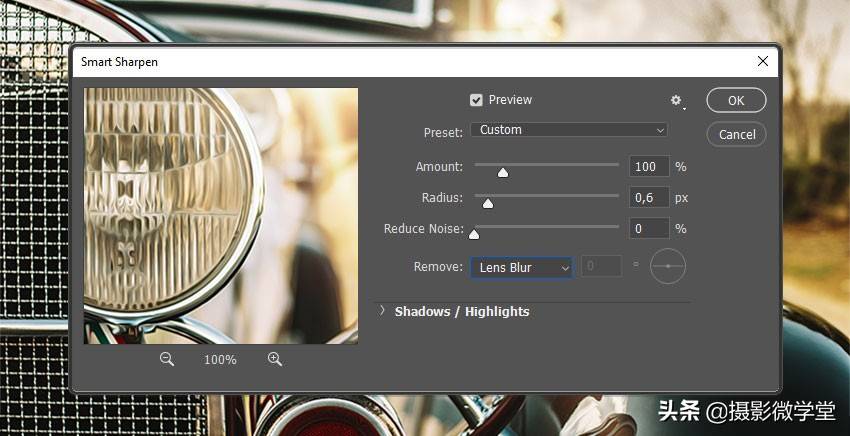Click the Reduce Noise slider handle
This screenshot has height=436, width=850.
tap(474, 234)
